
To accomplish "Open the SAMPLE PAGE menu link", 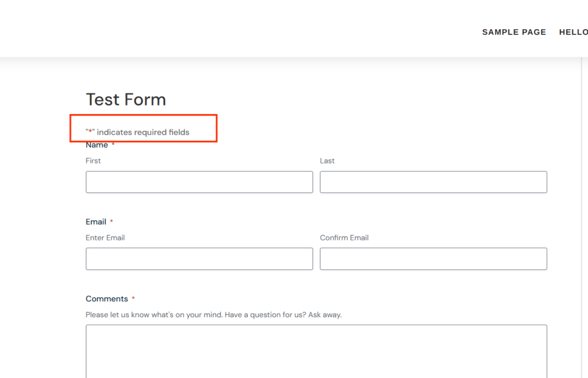I will [514, 32].
